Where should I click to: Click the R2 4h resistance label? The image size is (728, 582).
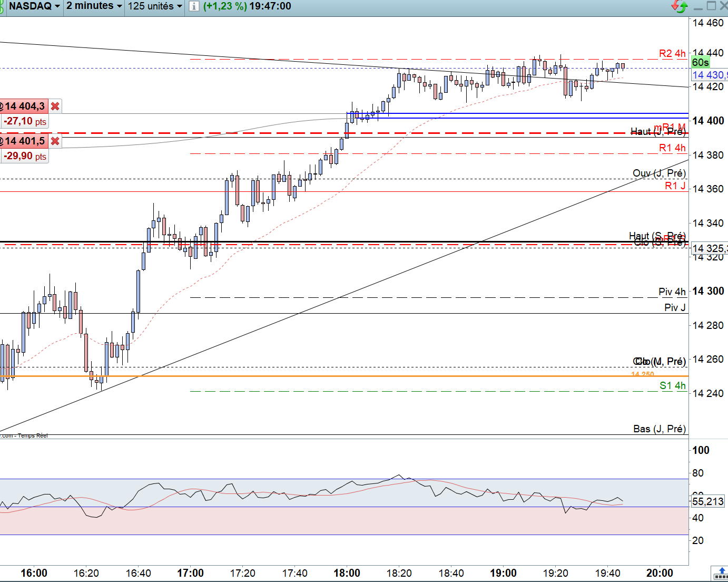(673, 53)
